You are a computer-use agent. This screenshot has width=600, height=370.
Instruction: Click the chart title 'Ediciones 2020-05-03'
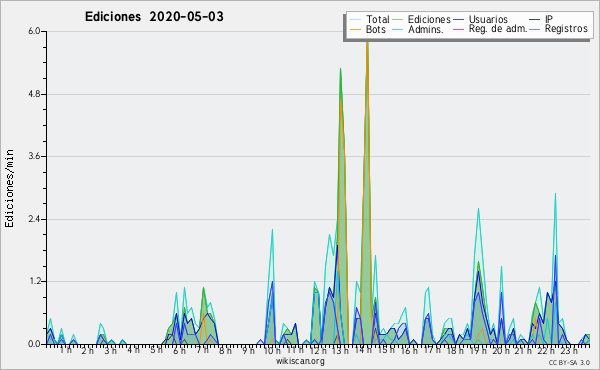pos(154,17)
